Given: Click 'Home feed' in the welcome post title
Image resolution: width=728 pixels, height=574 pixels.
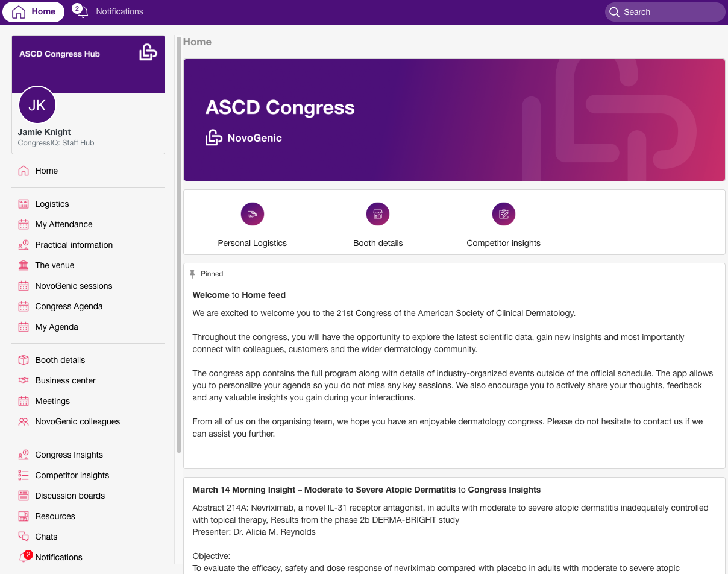Looking at the screenshot, I should [x=264, y=295].
